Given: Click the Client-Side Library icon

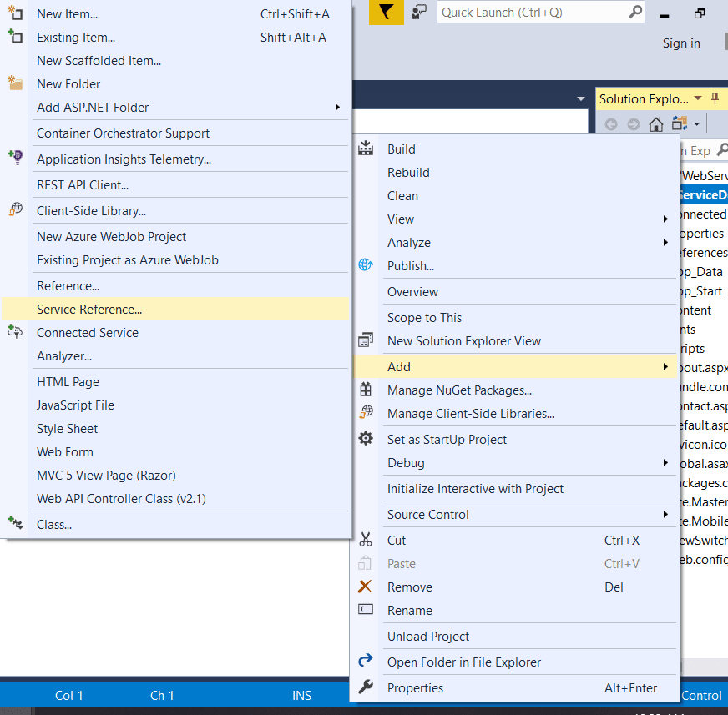Looking at the screenshot, I should click(x=15, y=209).
